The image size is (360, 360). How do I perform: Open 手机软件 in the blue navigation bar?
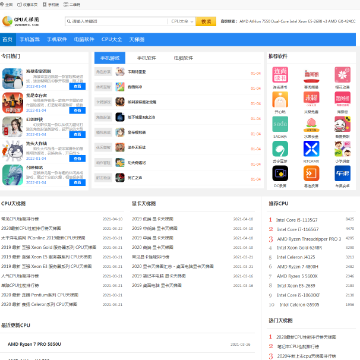point(57,39)
